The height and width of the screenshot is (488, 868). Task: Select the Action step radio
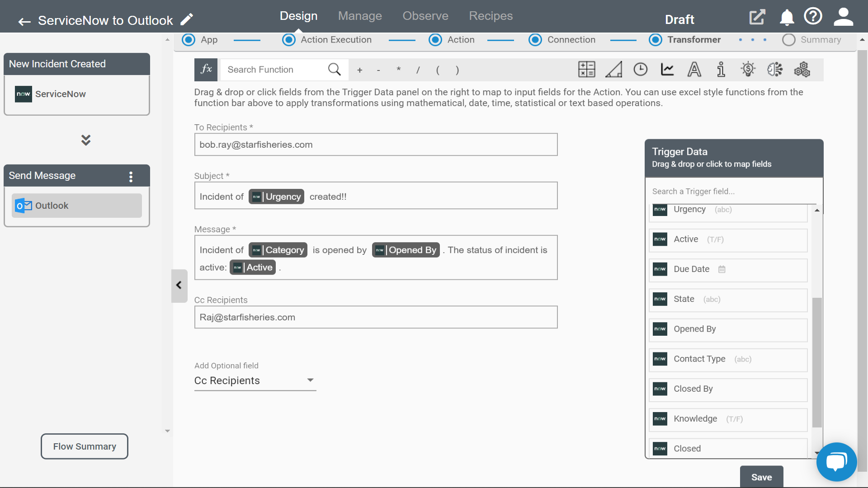click(435, 40)
